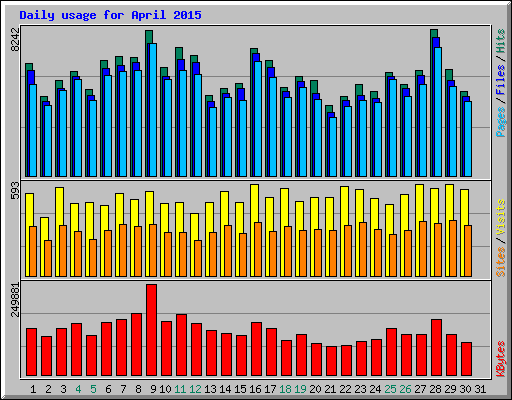Click weekend day 19 label

click(x=300, y=389)
